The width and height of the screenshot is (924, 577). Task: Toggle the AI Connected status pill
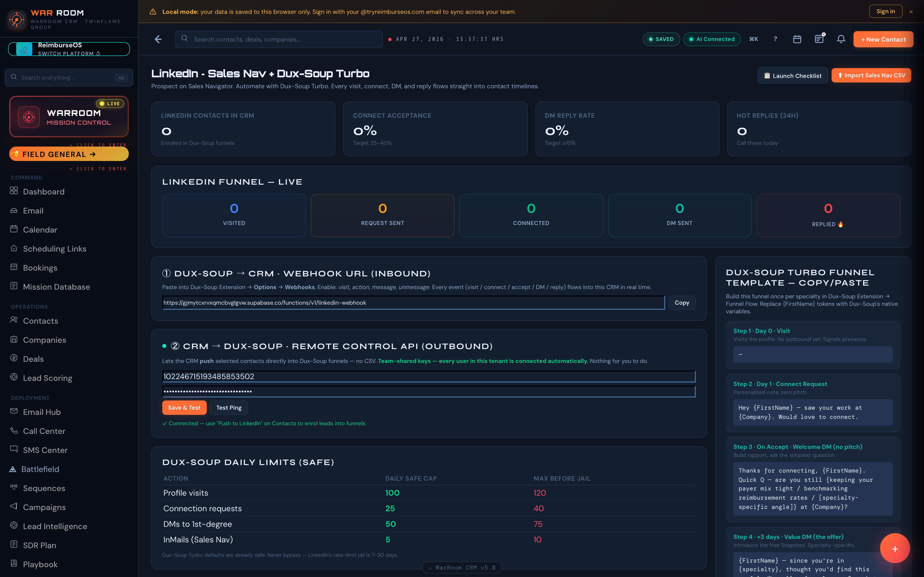coord(712,39)
